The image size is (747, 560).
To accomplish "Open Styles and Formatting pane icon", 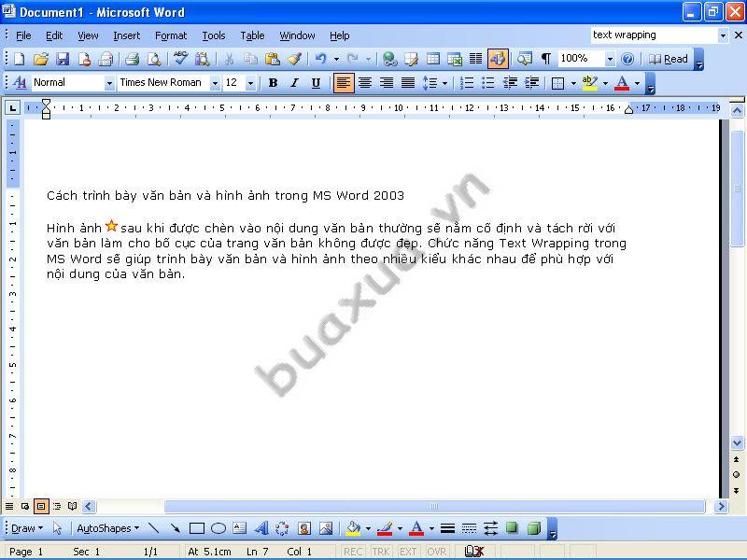I will pyautogui.click(x=20, y=83).
